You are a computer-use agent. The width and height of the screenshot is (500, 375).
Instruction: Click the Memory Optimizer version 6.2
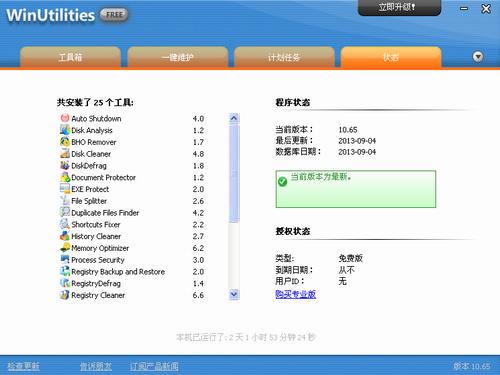(x=198, y=248)
